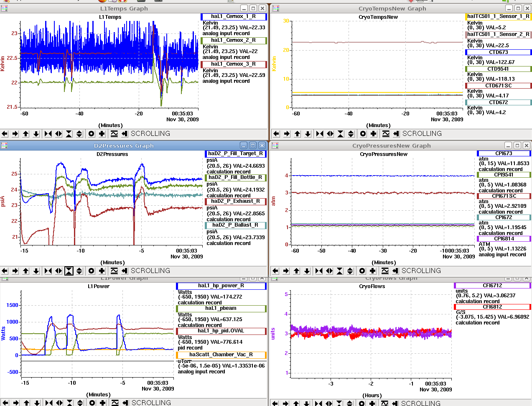Click the bowtie X-zoom icon in D2Pressures toolbar

coord(48,271)
